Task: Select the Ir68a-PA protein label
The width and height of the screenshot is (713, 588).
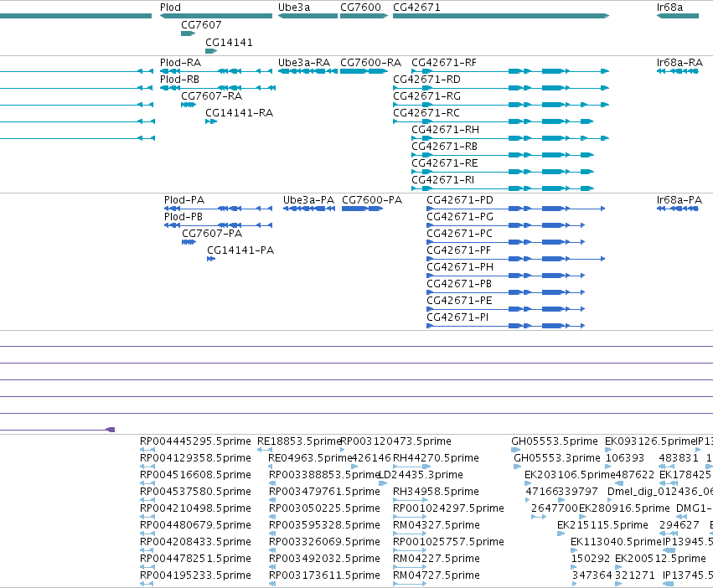Action: pyautogui.click(x=679, y=200)
